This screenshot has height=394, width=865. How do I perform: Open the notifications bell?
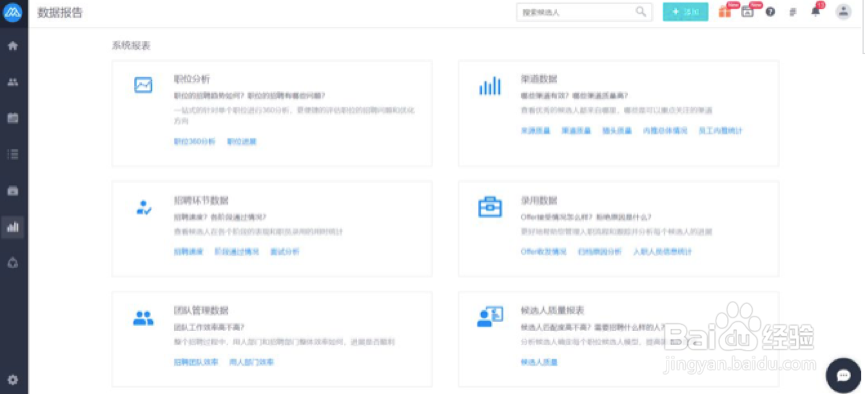tap(816, 11)
